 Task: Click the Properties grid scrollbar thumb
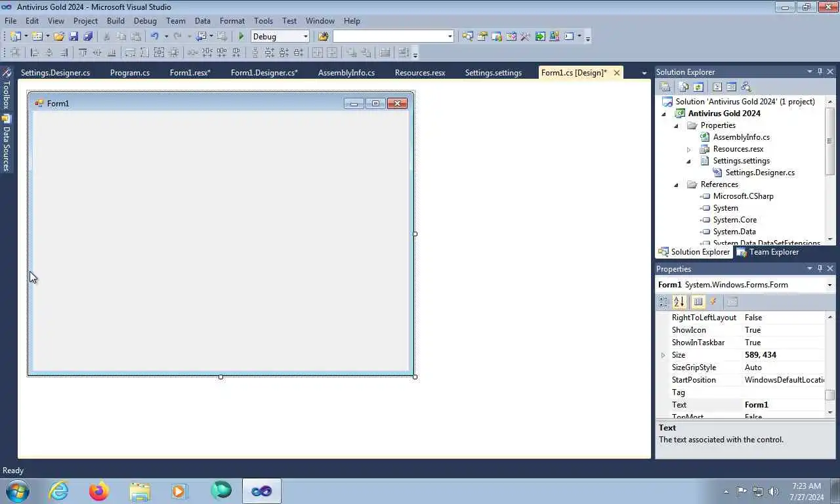coord(830,395)
